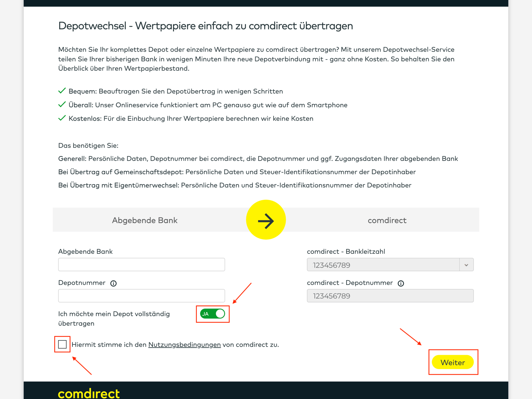Click inside the Abgebende Bank input field
Screen dimensions: 532x399
click(141, 264)
